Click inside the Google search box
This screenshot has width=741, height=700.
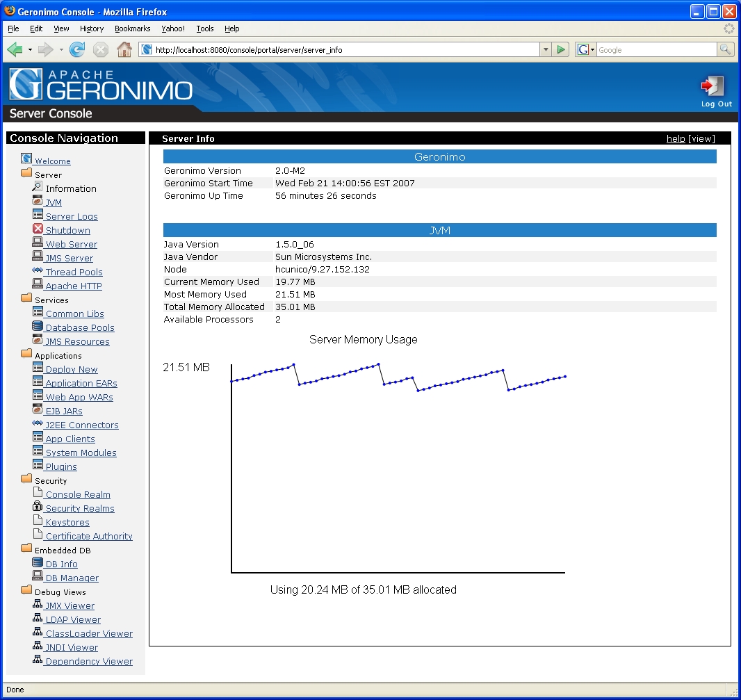coord(656,49)
